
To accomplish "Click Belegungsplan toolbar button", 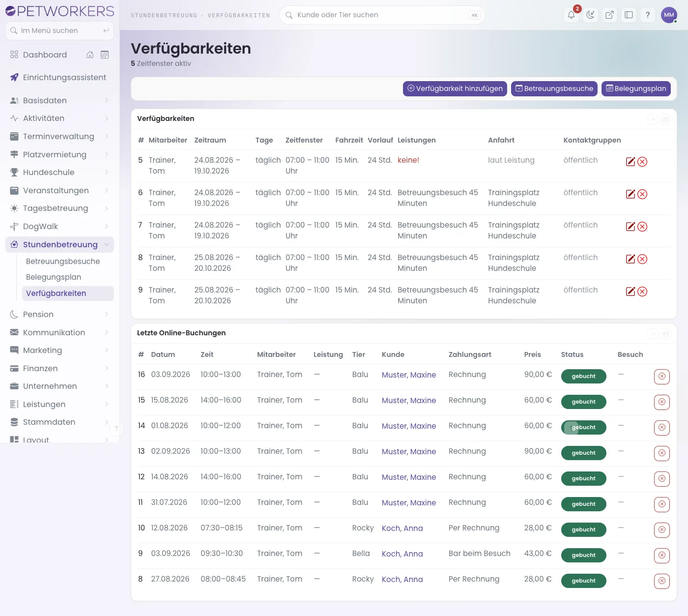I will [636, 88].
